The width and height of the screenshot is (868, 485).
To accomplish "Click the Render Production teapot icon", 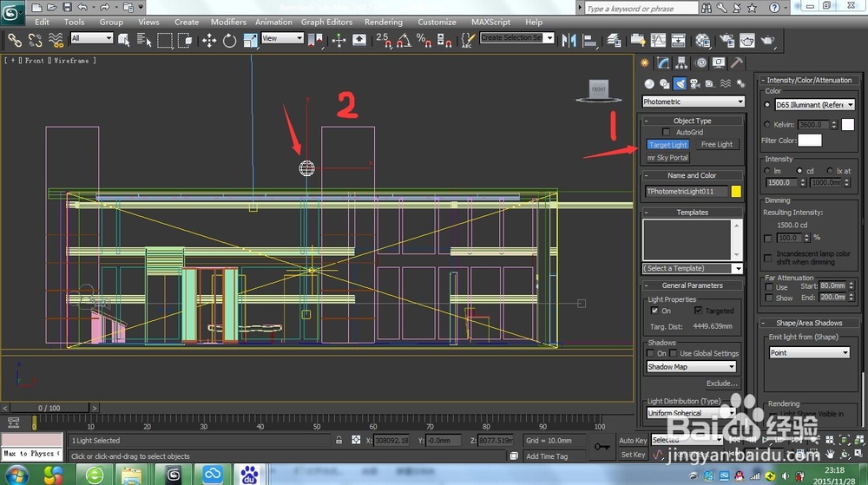I will pos(767,41).
